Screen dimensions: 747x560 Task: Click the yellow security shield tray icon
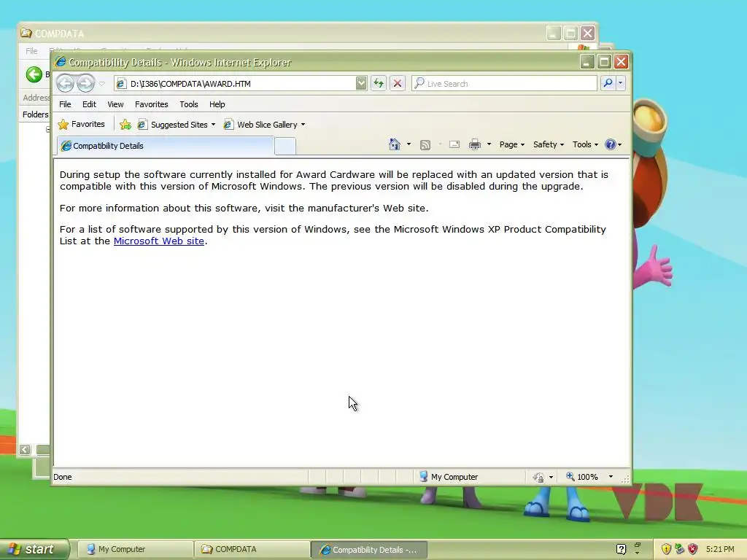coord(666,549)
